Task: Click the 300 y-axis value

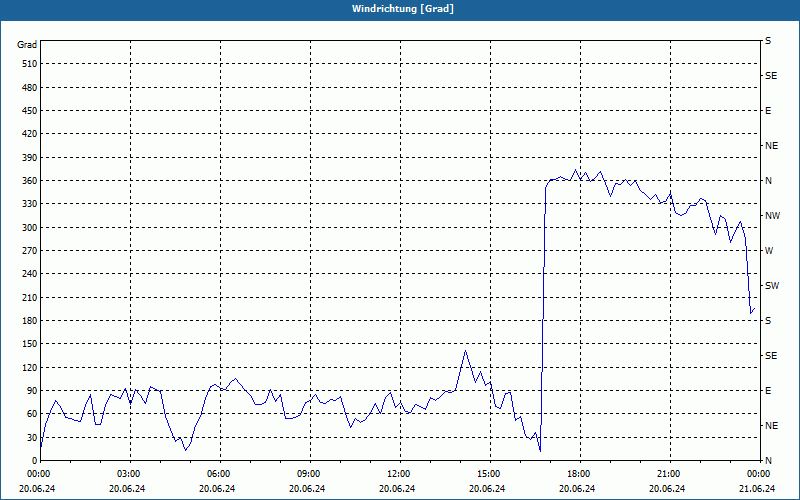Action: tap(30, 228)
